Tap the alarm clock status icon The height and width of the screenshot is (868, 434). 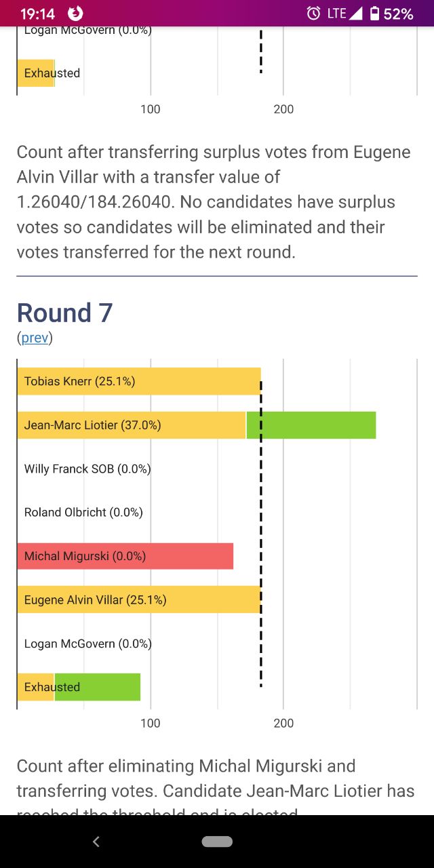[x=313, y=13]
